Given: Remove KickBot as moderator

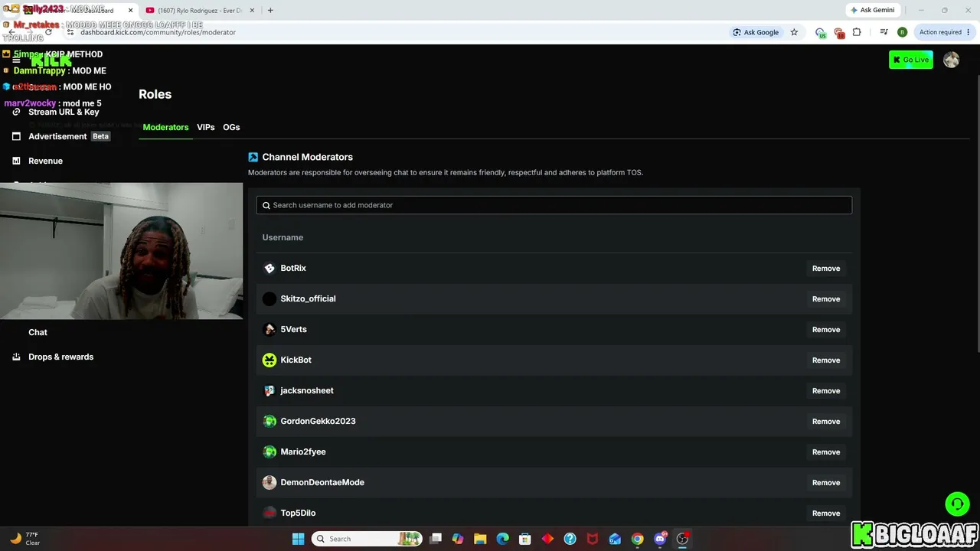Looking at the screenshot, I should pyautogui.click(x=826, y=360).
